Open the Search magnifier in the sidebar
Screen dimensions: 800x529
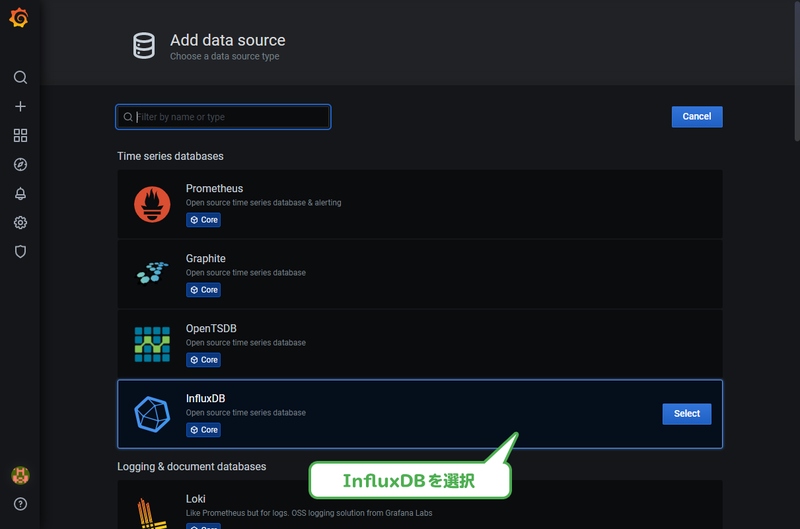coord(20,77)
